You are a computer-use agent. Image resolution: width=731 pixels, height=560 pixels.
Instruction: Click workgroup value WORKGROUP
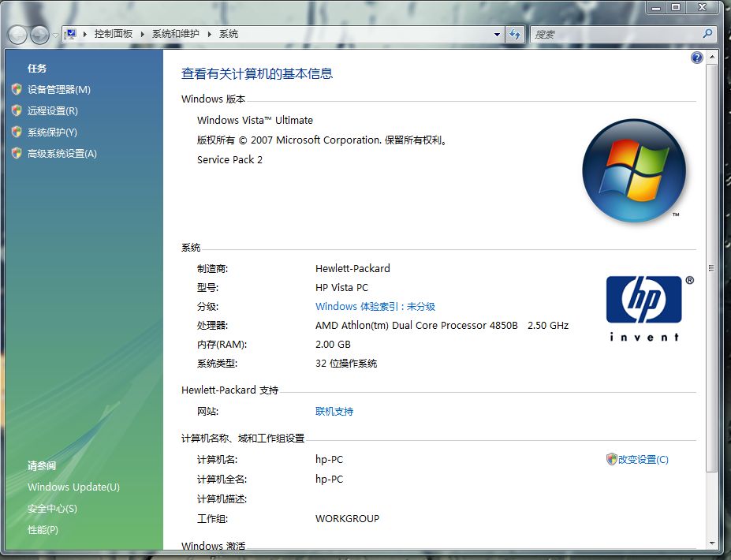coord(347,518)
